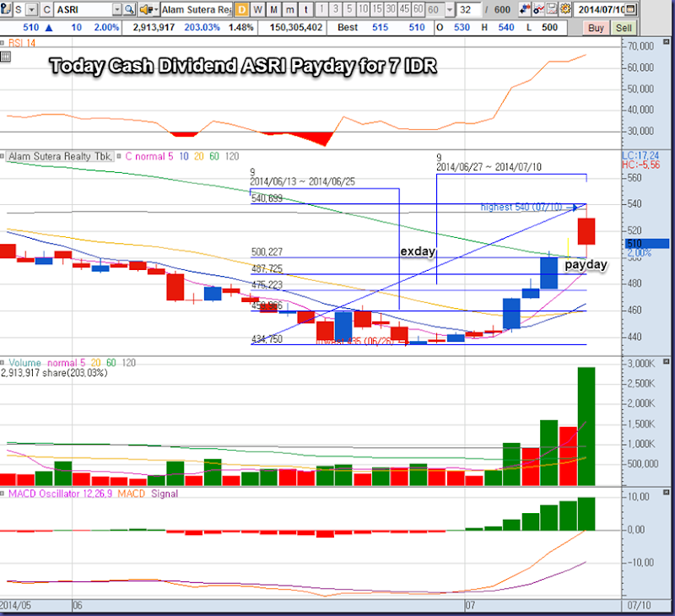Open the S market type dropdown
Viewport: 675px width, 616px height.
click(32, 9)
